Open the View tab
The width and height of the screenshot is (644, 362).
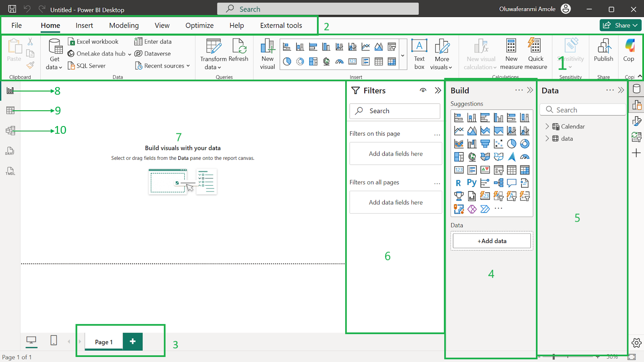(x=162, y=25)
